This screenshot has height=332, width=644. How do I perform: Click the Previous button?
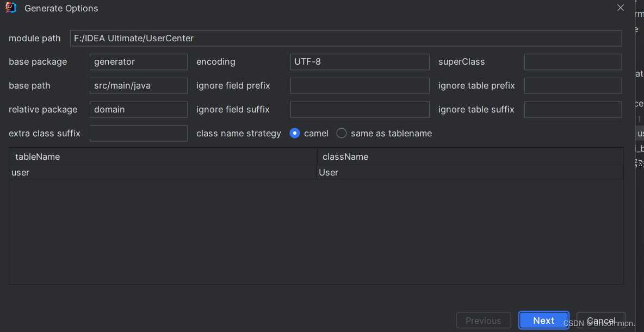[x=484, y=321]
